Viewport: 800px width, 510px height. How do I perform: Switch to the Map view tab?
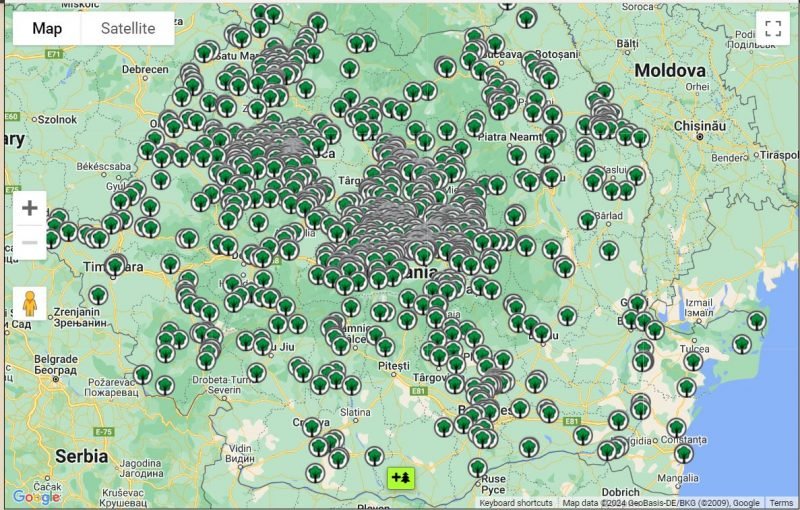[x=46, y=29]
